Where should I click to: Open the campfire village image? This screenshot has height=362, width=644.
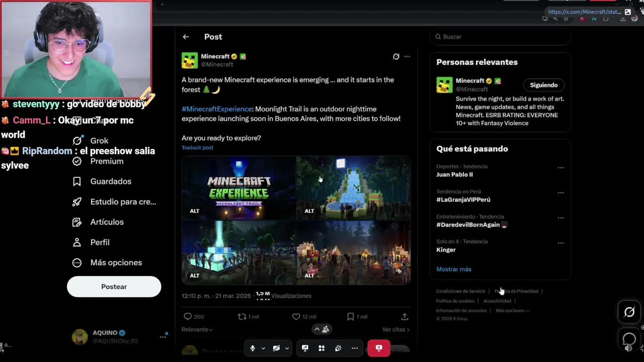[x=354, y=252]
